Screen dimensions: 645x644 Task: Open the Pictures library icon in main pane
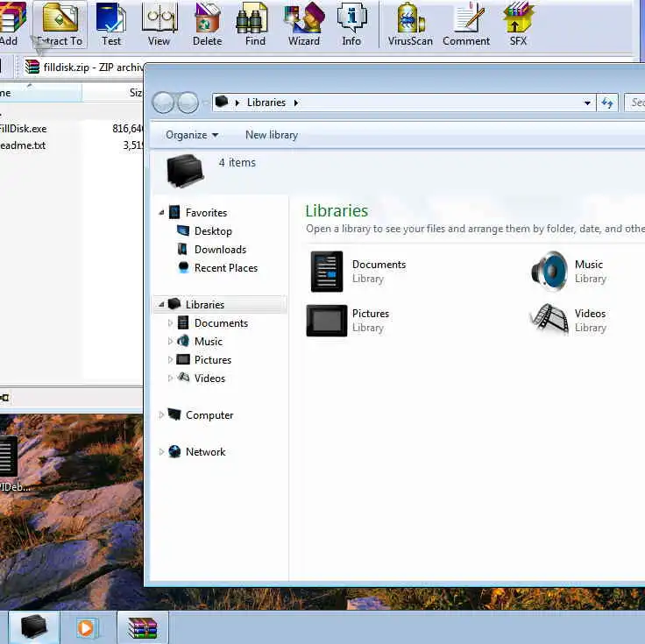click(x=327, y=321)
